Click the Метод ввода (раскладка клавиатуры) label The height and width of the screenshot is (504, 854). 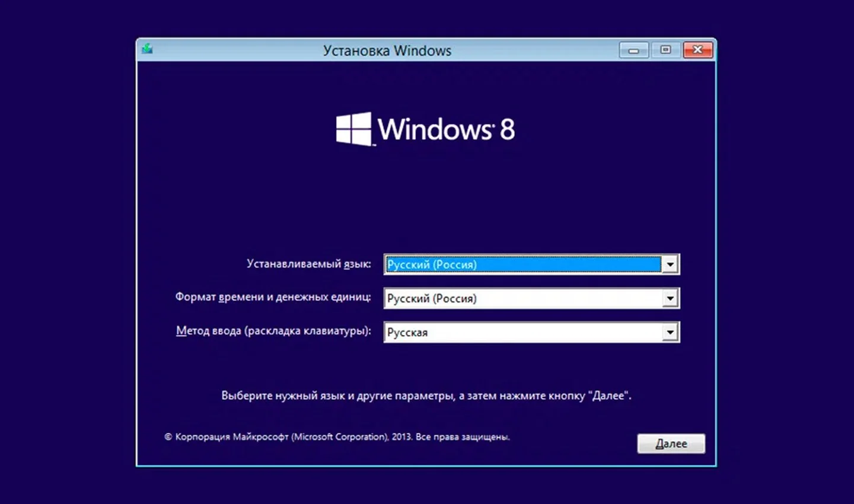pyautogui.click(x=273, y=331)
